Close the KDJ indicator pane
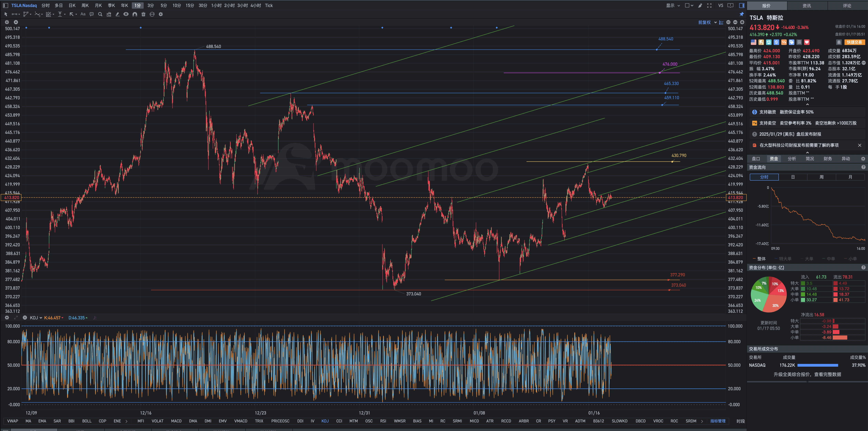The image size is (868, 431). click(x=25, y=318)
